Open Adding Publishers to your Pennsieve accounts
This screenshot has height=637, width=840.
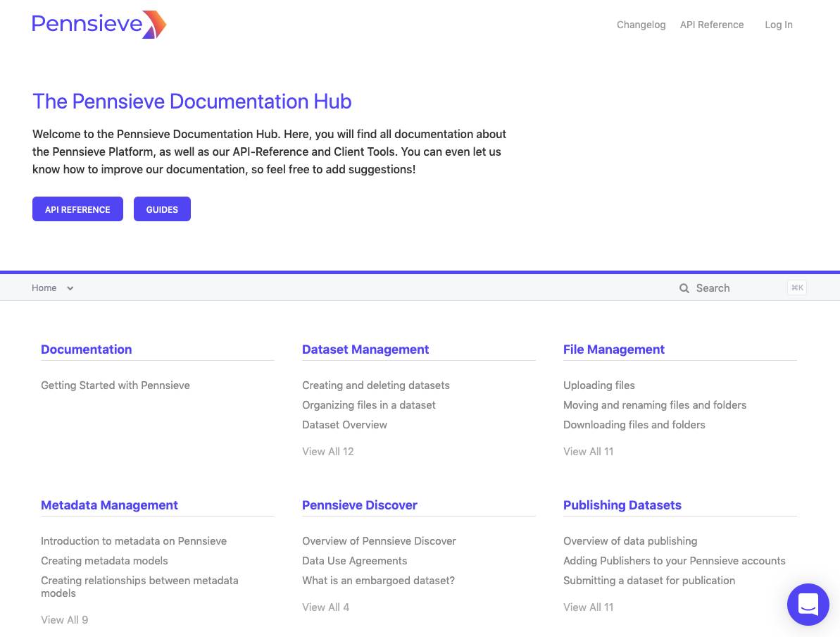[674, 561]
